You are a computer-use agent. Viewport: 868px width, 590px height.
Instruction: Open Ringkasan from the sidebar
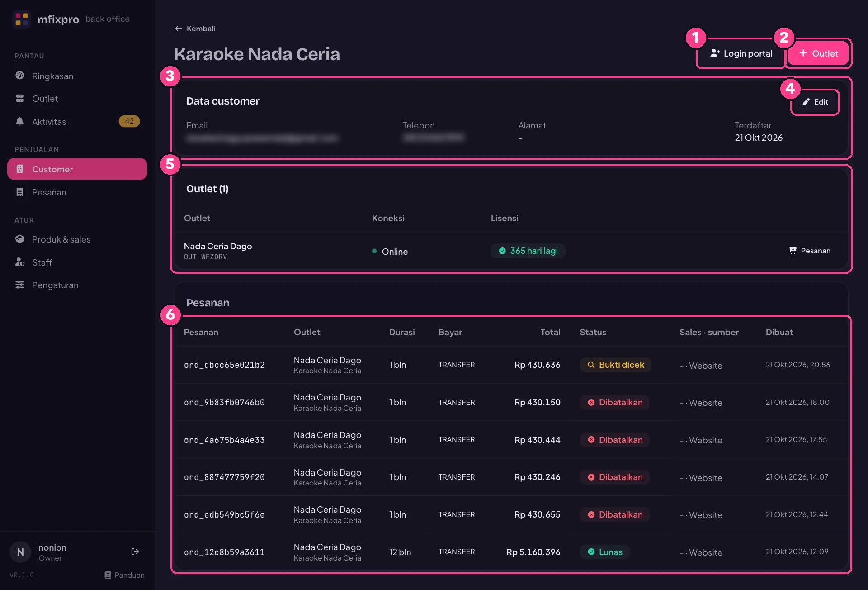click(77, 76)
